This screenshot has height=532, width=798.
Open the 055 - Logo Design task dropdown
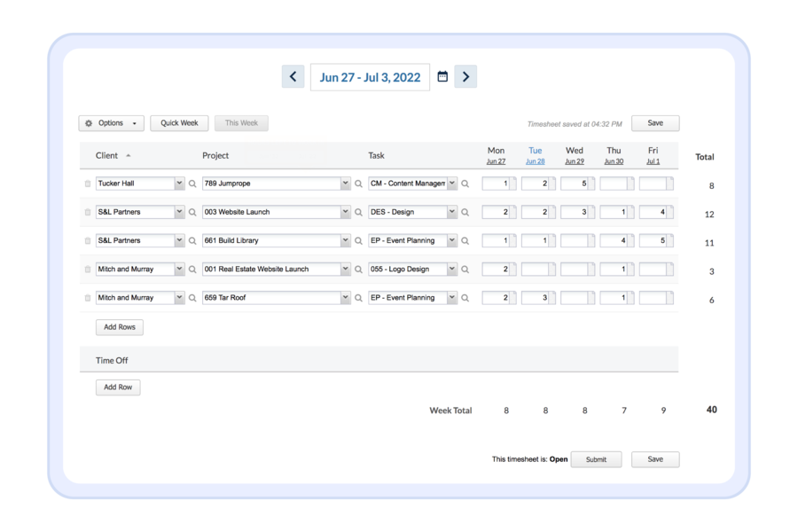[452, 270]
